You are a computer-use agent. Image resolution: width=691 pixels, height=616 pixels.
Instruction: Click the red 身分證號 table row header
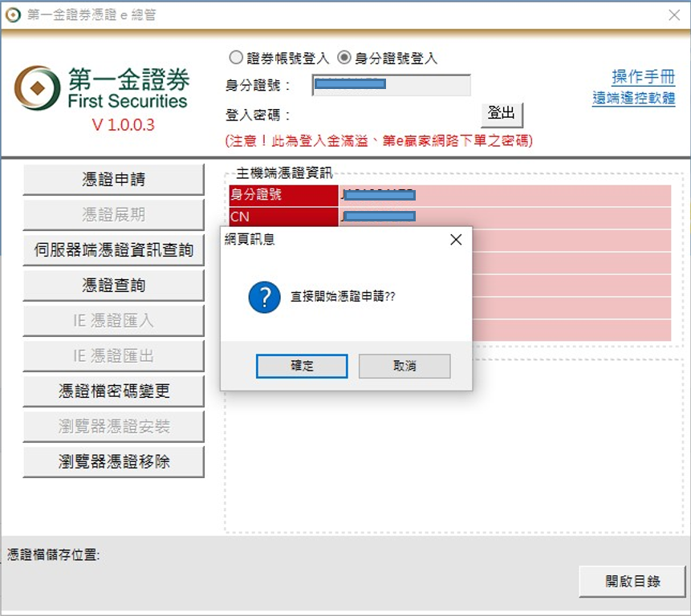pos(283,195)
